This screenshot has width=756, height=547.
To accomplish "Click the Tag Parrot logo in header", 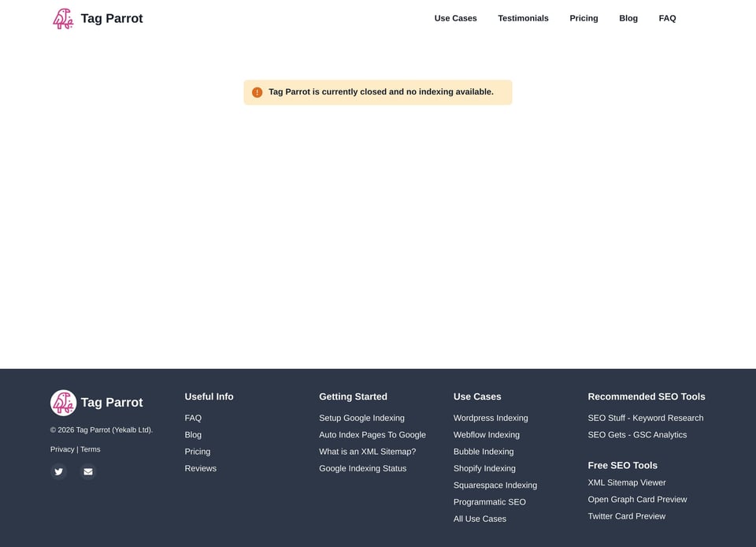I will pyautogui.click(x=63, y=18).
